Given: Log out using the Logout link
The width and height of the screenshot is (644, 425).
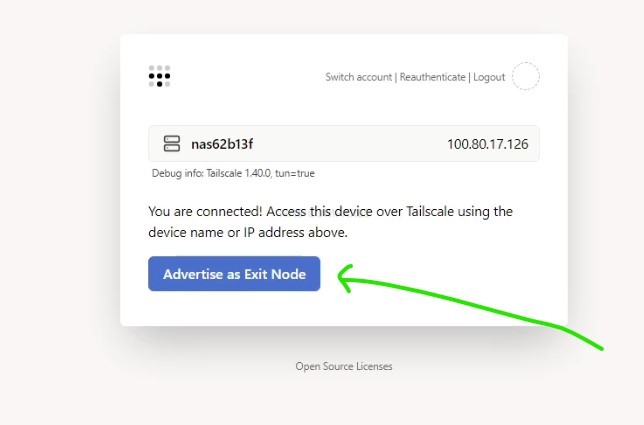Looking at the screenshot, I should pyautogui.click(x=489, y=77).
